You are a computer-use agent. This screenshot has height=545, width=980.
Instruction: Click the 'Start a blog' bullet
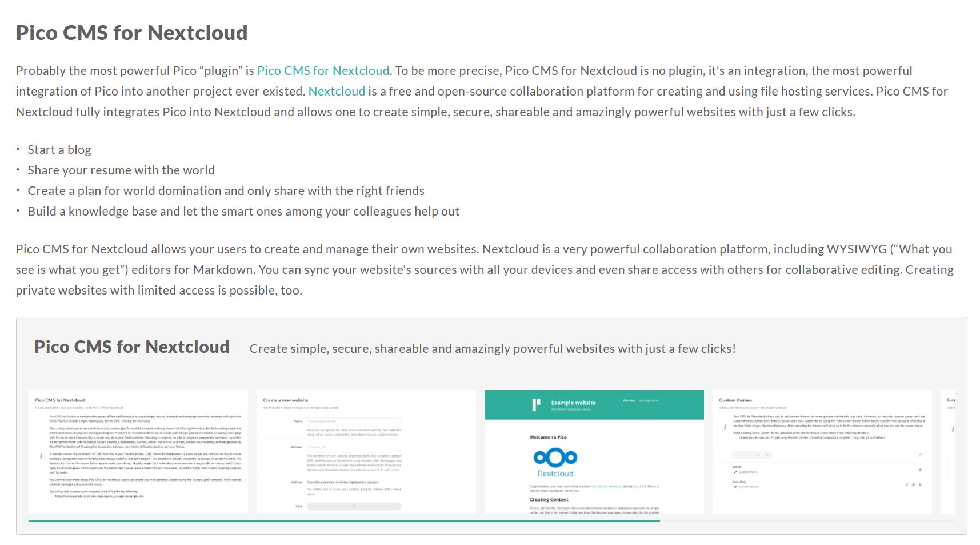59,150
